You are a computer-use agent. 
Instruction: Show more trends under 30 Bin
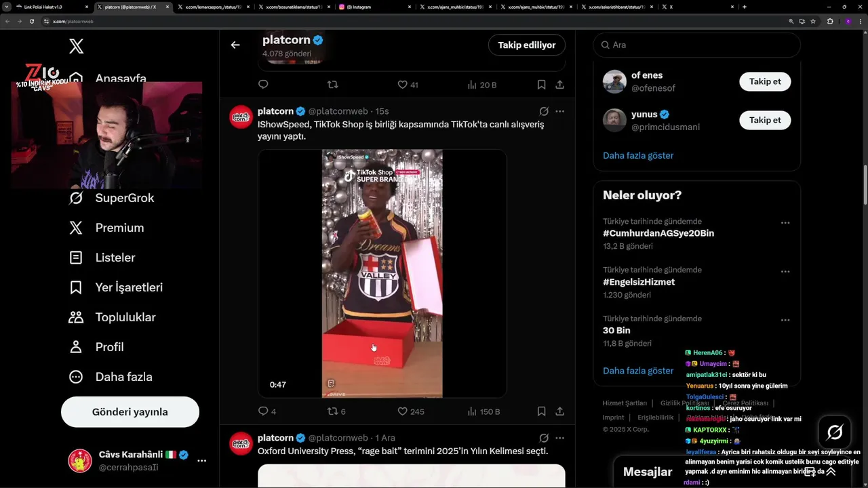click(638, 371)
